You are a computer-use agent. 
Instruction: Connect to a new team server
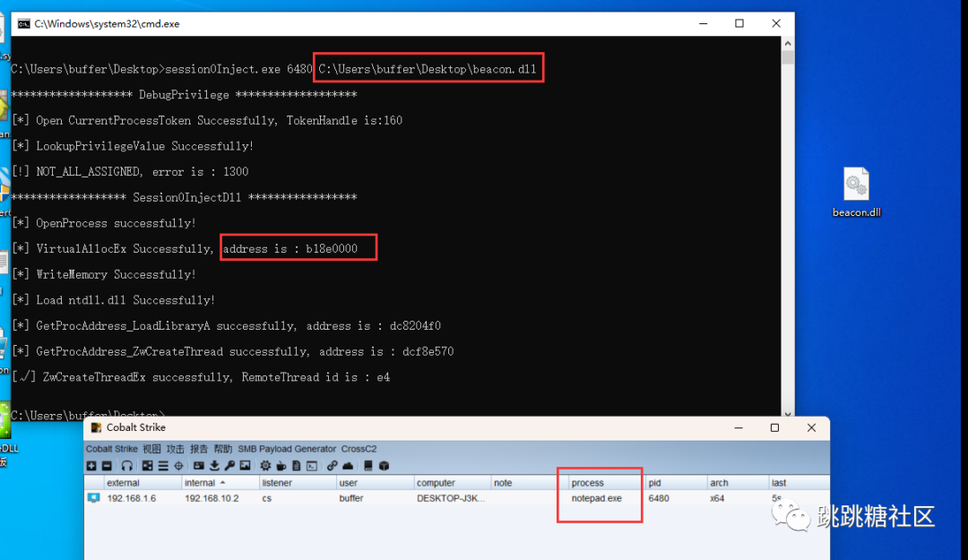91,466
